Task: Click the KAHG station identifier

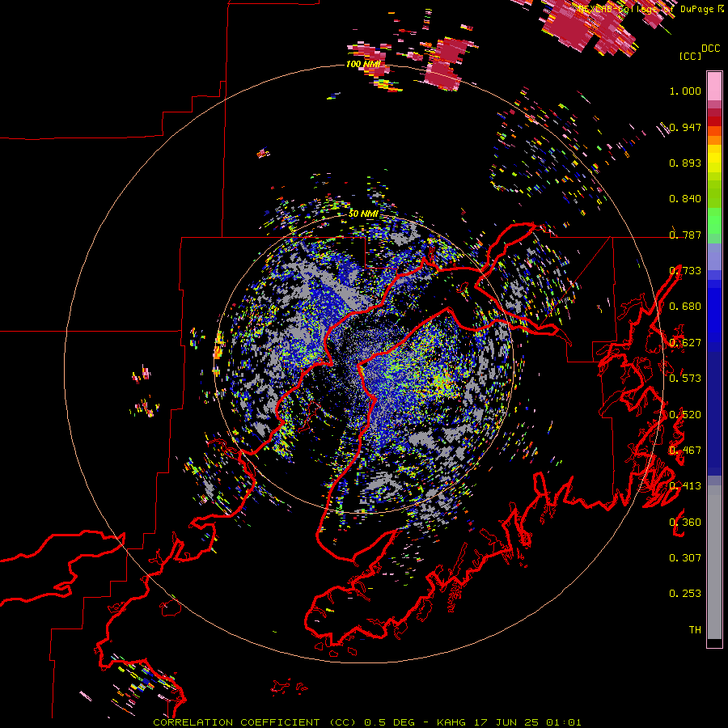Action: 451,722
